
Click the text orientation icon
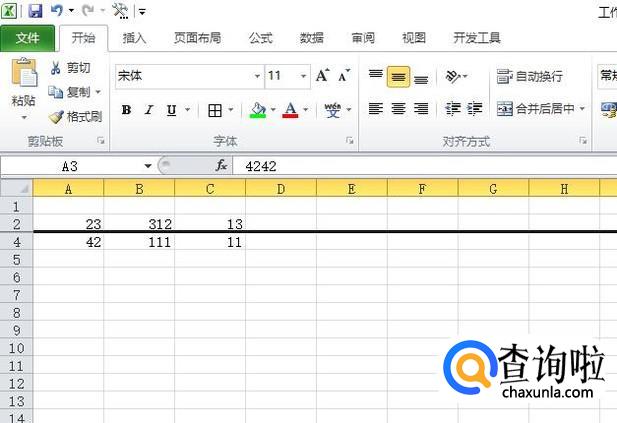tap(453, 76)
